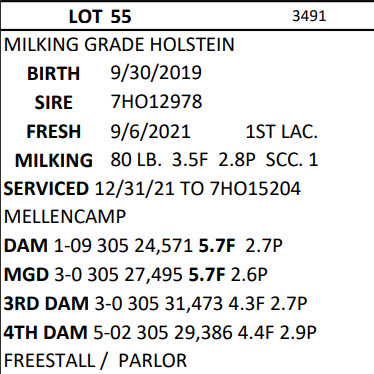The image size is (374, 374).
Task: Click the 3RD DAM record row
Action: 155,304
